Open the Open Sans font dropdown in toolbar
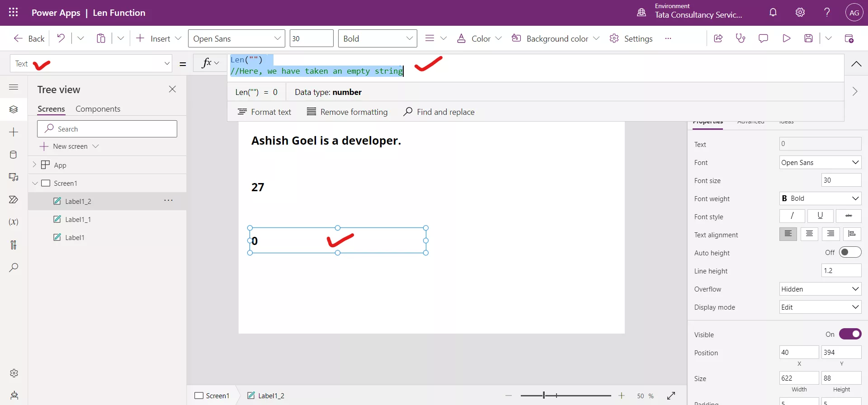This screenshot has height=405, width=868. click(x=236, y=38)
